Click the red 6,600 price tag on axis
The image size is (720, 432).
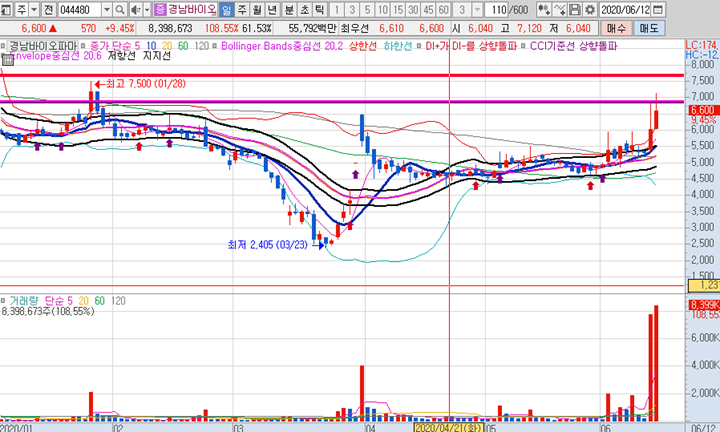702,110
